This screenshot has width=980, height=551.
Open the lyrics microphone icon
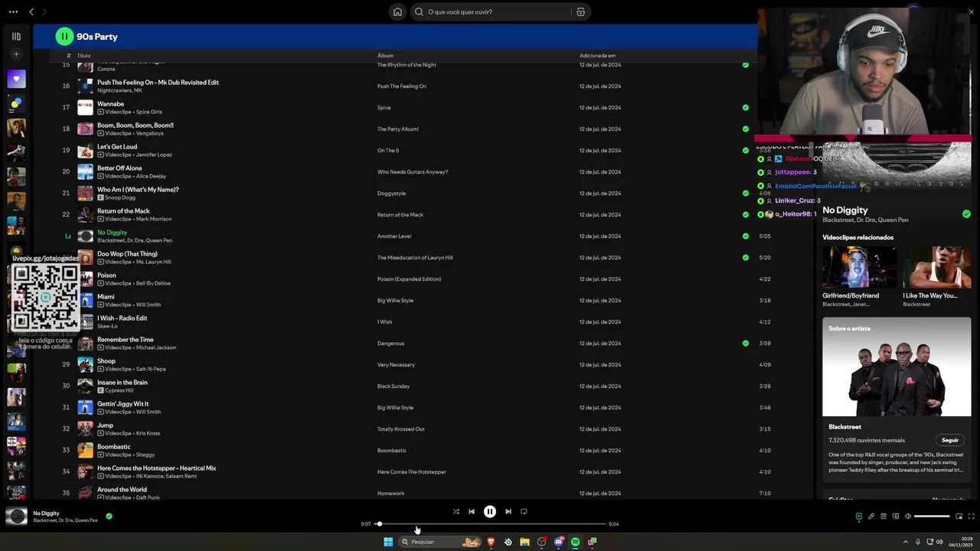(871, 517)
